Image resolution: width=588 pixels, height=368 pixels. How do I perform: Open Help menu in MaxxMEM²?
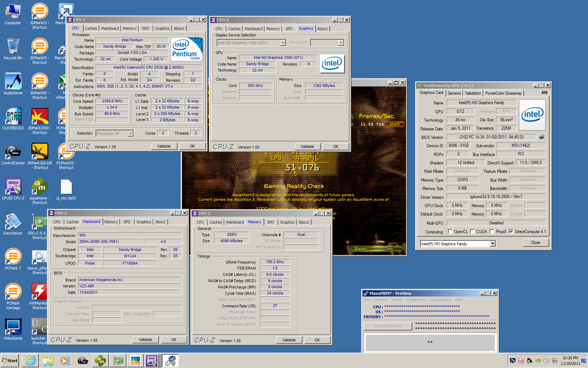(x=459, y=300)
